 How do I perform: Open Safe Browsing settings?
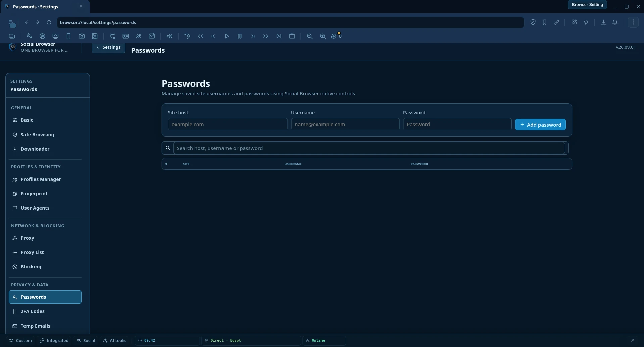click(45, 135)
